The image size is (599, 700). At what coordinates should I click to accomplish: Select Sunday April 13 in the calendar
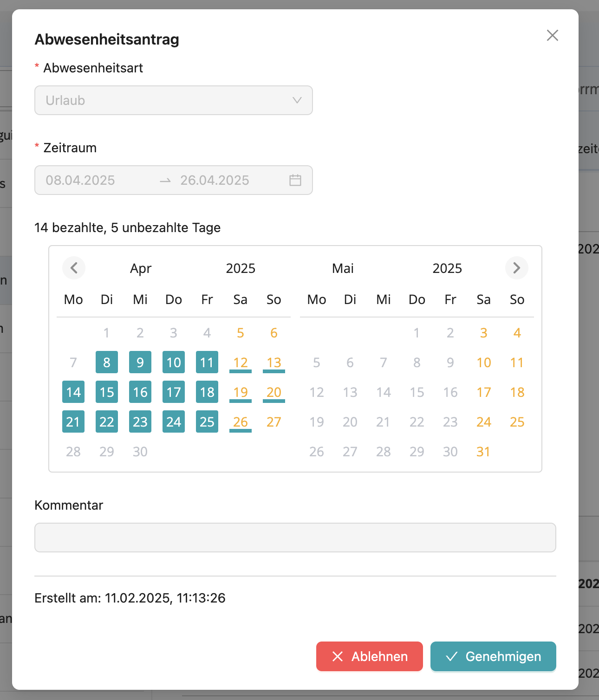coord(274,363)
